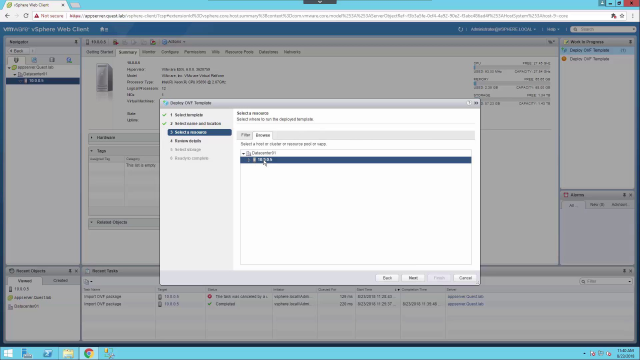Open the VMs and Templates navigator tab
Screen dimensions: 640x360
tap(34, 60)
